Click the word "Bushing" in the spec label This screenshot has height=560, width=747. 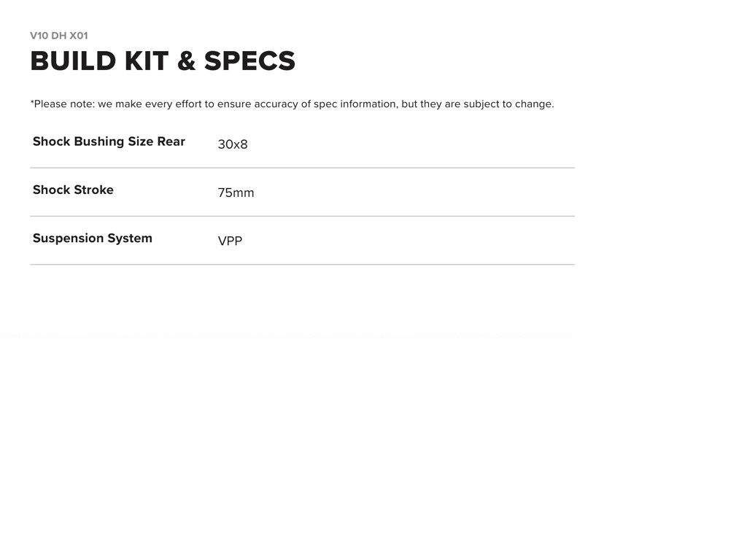[x=99, y=141]
